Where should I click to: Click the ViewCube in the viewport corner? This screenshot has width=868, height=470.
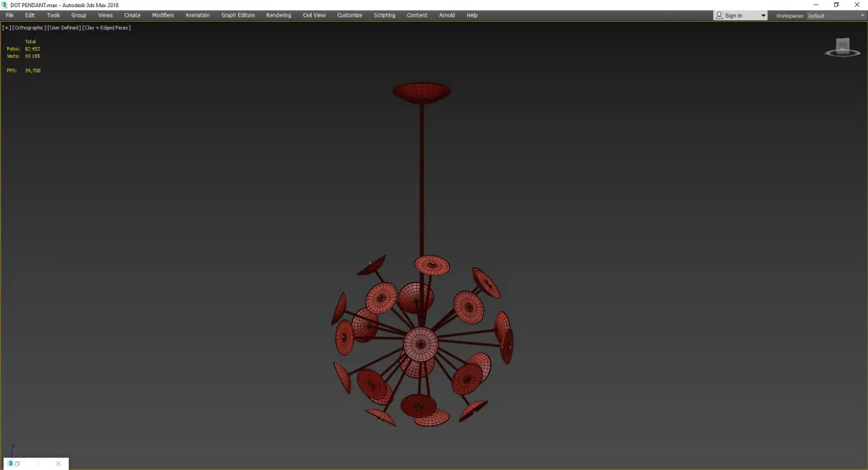pyautogui.click(x=842, y=47)
